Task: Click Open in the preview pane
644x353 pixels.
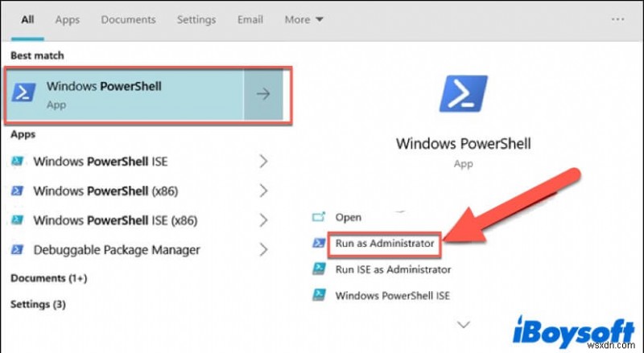Action: tap(349, 217)
